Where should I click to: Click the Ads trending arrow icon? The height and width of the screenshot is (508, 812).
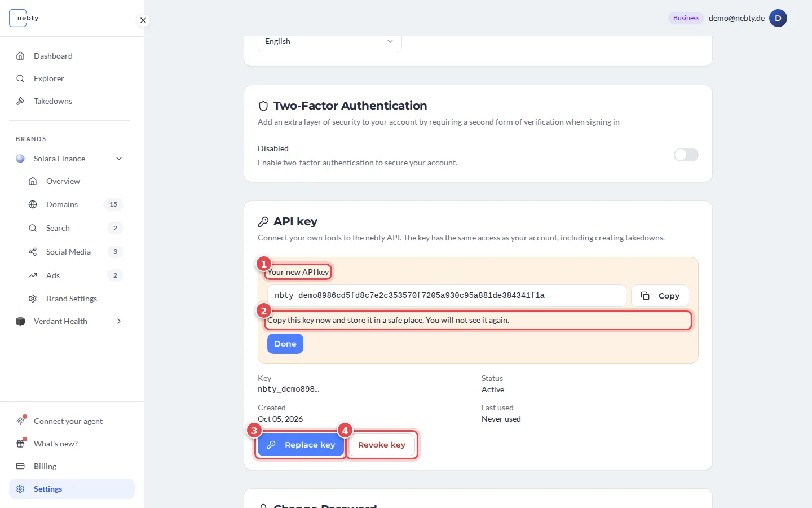33,275
